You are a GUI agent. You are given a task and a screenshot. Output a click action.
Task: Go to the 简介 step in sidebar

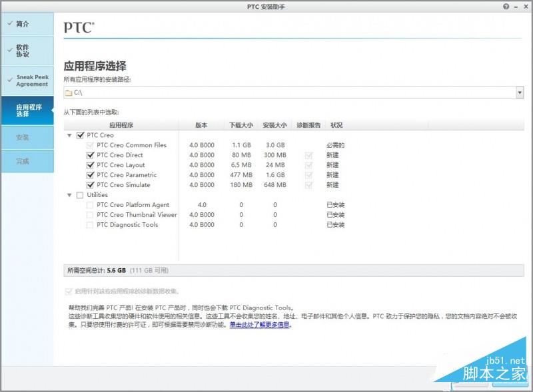pyautogui.click(x=27, y=24)
